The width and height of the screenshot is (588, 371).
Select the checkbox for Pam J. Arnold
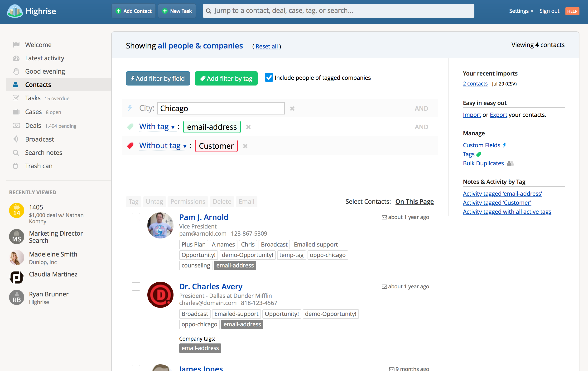click(x=136, y=217)
